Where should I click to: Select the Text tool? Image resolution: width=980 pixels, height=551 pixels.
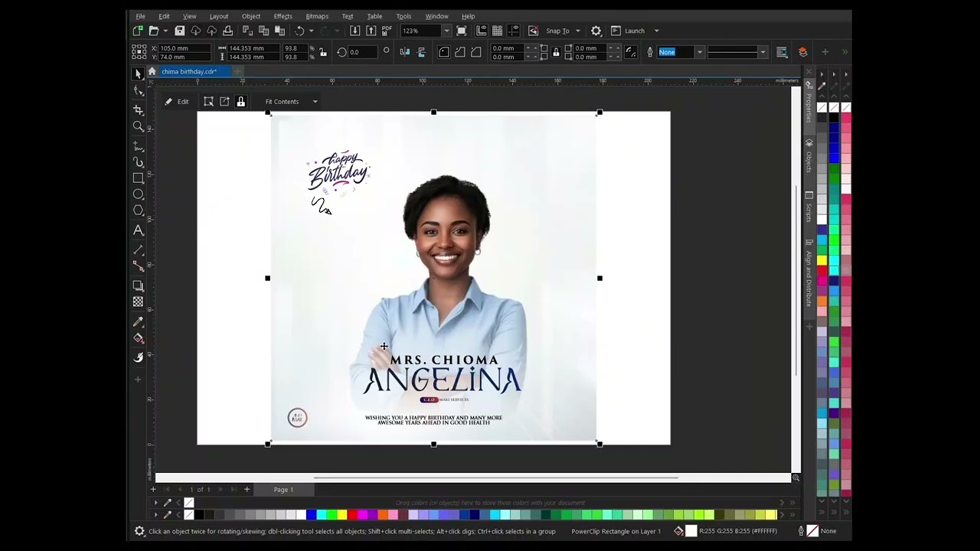click(138, 230)
